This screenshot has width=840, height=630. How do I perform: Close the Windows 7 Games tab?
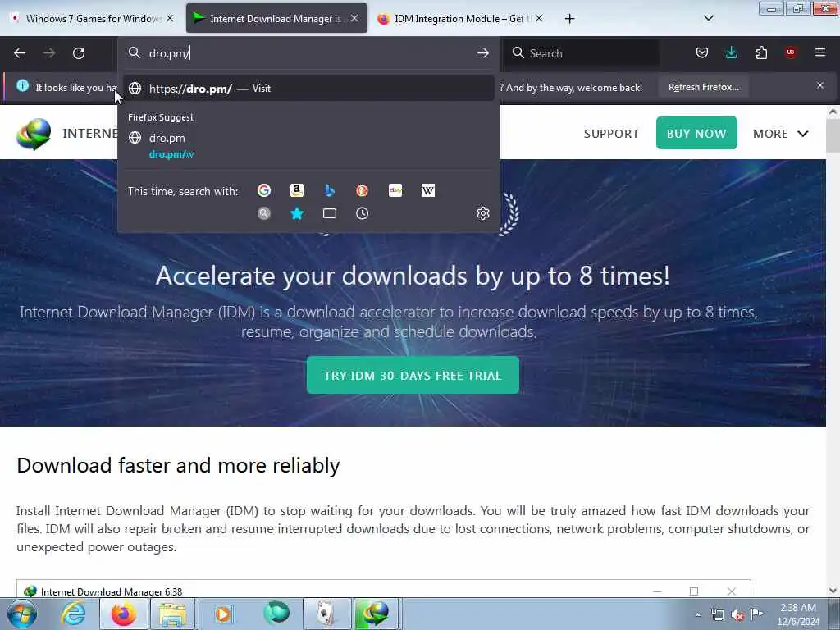170,18
